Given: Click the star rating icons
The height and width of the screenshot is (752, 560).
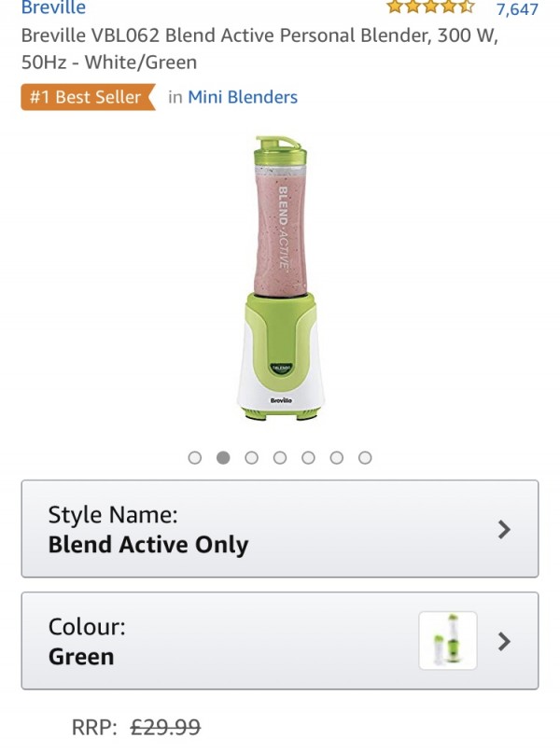Looking at the screenshot, I should [430, 7].
